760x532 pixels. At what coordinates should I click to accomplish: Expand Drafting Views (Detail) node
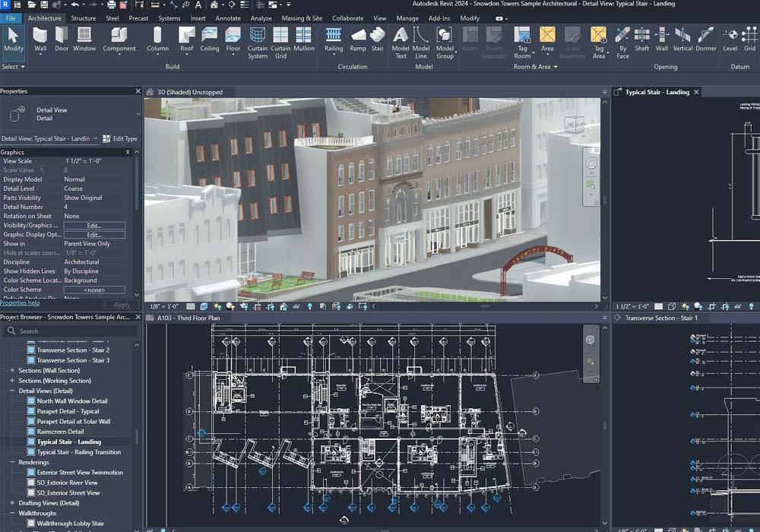point(12,503)
